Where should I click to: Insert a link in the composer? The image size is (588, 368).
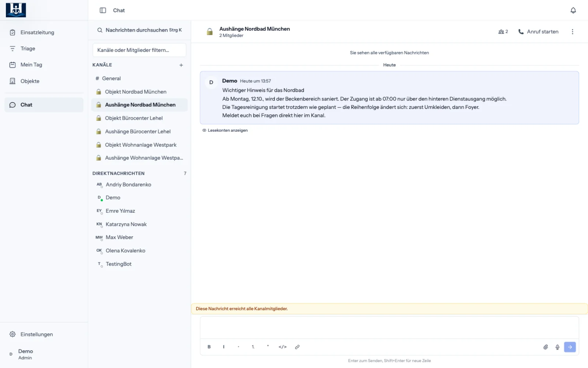[297, 347]
